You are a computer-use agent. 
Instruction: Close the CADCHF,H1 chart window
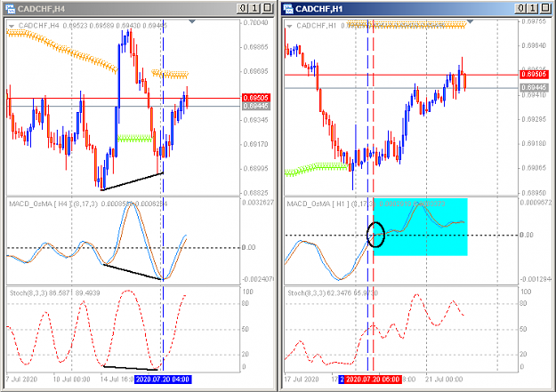pos(545,8)
